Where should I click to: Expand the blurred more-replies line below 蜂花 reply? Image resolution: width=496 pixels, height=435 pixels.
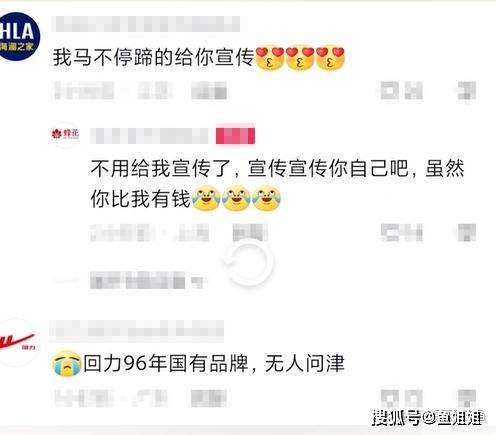pyautogui.click(x=137, y=280)
